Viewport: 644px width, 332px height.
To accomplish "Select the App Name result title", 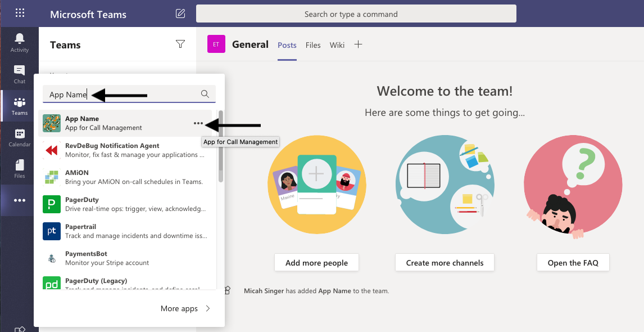I will click(x=81, y=119).
